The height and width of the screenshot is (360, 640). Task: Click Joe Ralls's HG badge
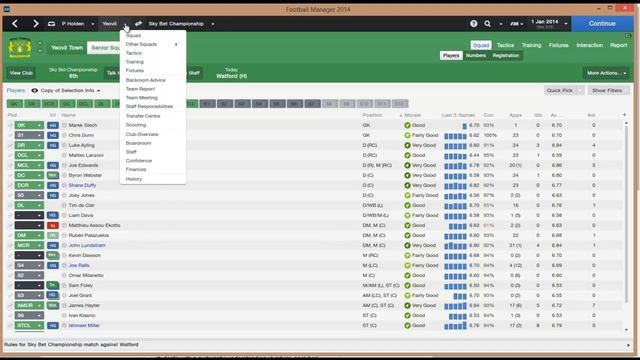[x=53, y=265]
